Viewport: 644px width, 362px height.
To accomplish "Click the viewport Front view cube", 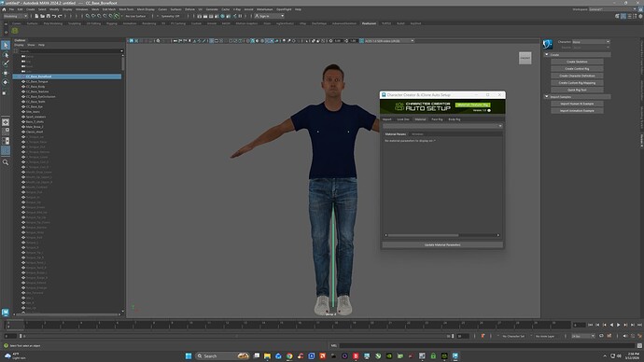I will [525, 58].
